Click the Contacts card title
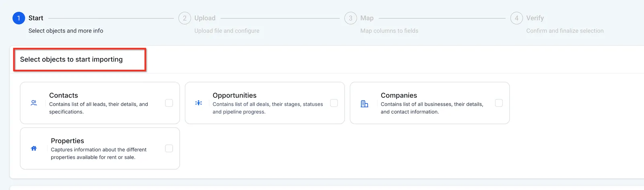The height and width of the screenshot is (190, 644). (x=64, y=95)
